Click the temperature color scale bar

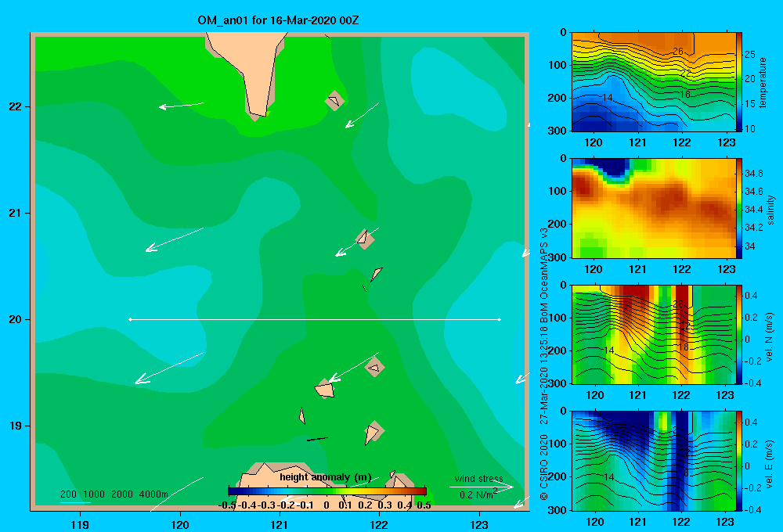point(739,82)
